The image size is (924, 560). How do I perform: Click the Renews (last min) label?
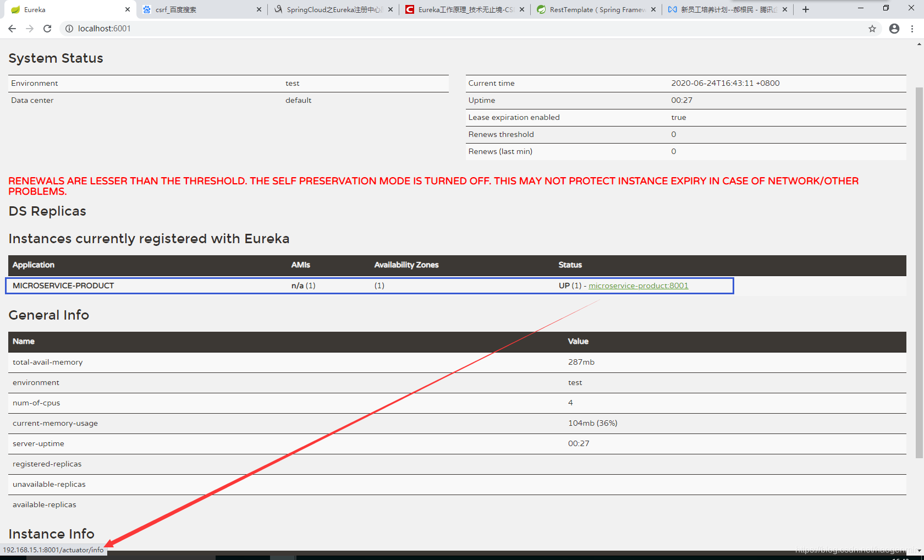click(501, 151)
